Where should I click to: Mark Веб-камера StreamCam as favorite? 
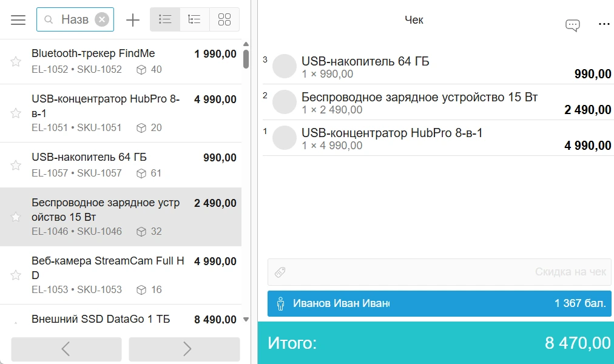[x=16, y=275]
